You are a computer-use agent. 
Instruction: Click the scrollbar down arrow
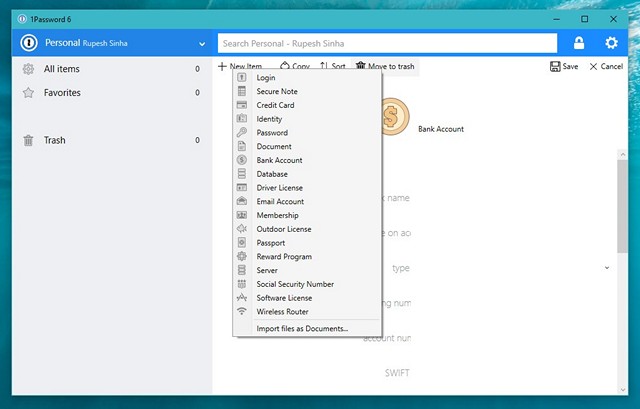tap(622, 389)
